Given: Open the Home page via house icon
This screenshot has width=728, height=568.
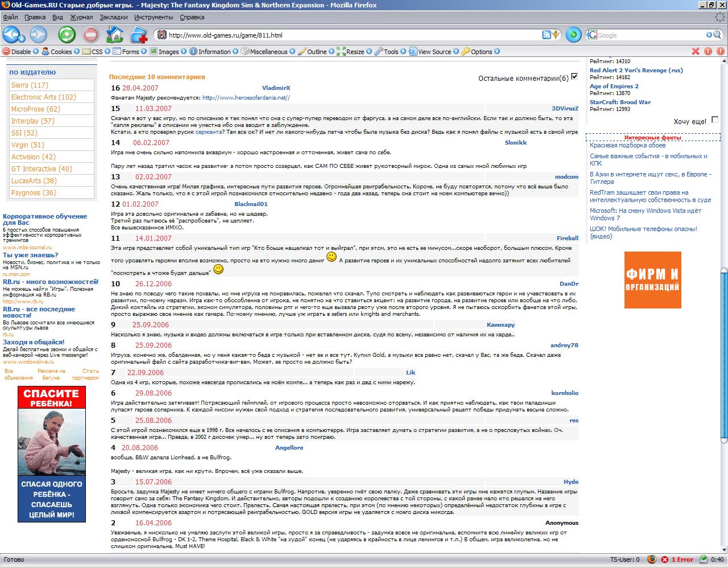Looking at the screenshot, I should [x=115, y=35].
